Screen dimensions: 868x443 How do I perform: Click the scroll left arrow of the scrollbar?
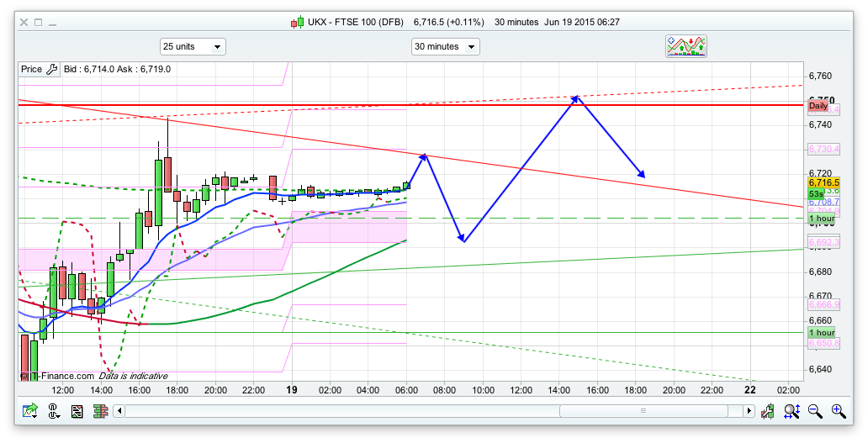tap(119, 411)
